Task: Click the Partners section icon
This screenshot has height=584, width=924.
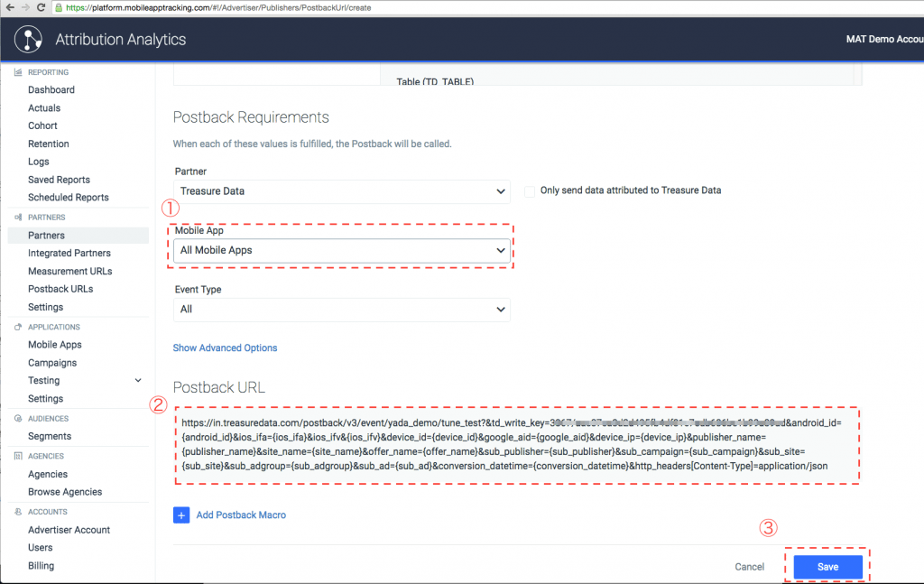Action: coord(18,217)
